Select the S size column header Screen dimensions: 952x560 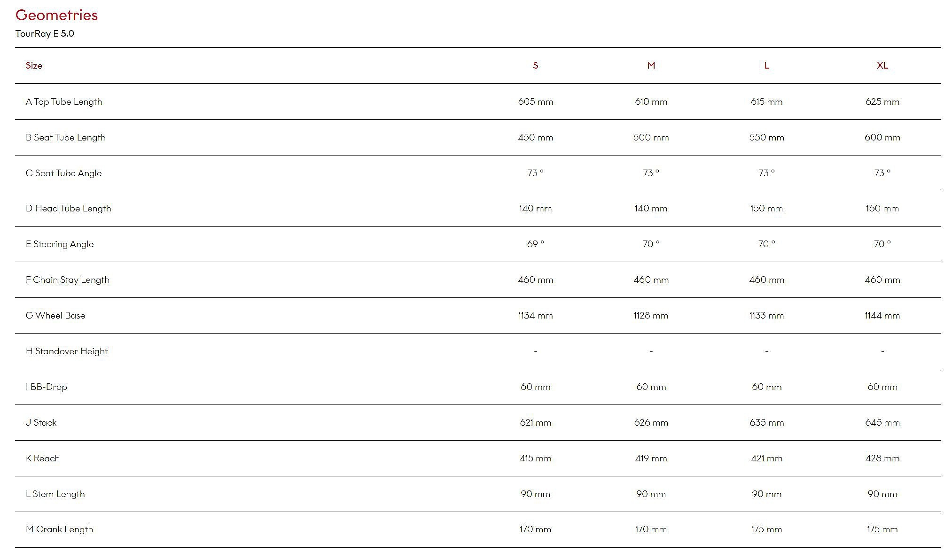(x=535, y=65)
